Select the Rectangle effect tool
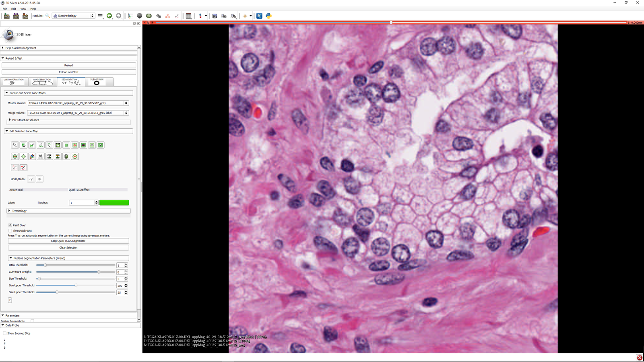Image resolution: width=644 pixels, height=362 pixels. click(66, 145)
